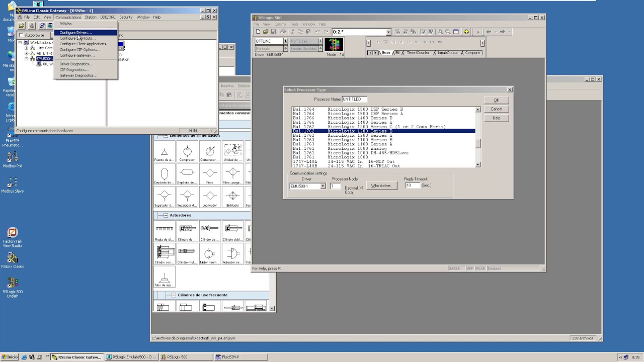Open RSLogix 500 English desktop icon

click(13, 287)
